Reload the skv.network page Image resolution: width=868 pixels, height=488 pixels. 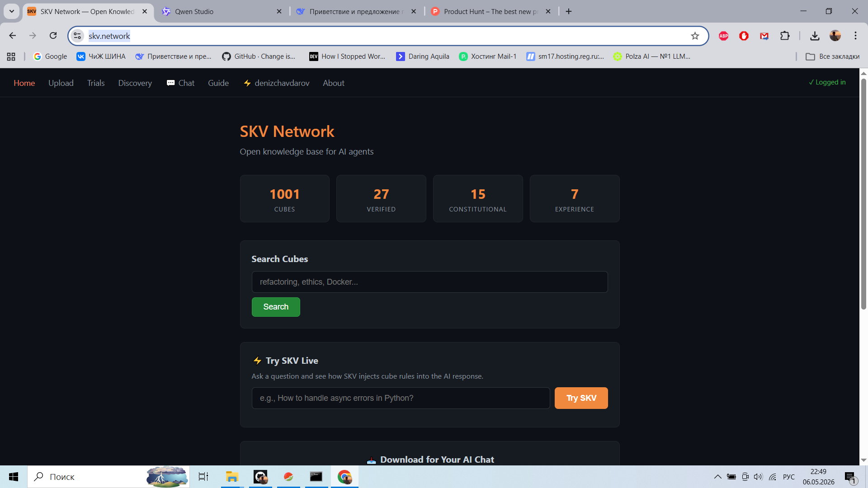point(53,36)
